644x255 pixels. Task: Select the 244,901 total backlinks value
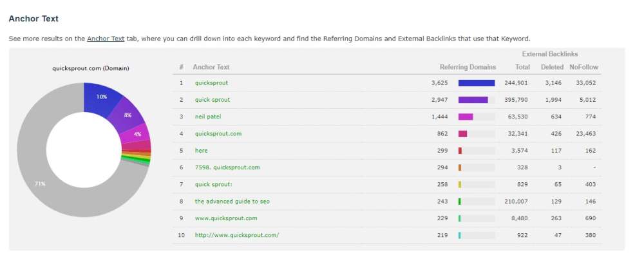(x=516, y=83)
